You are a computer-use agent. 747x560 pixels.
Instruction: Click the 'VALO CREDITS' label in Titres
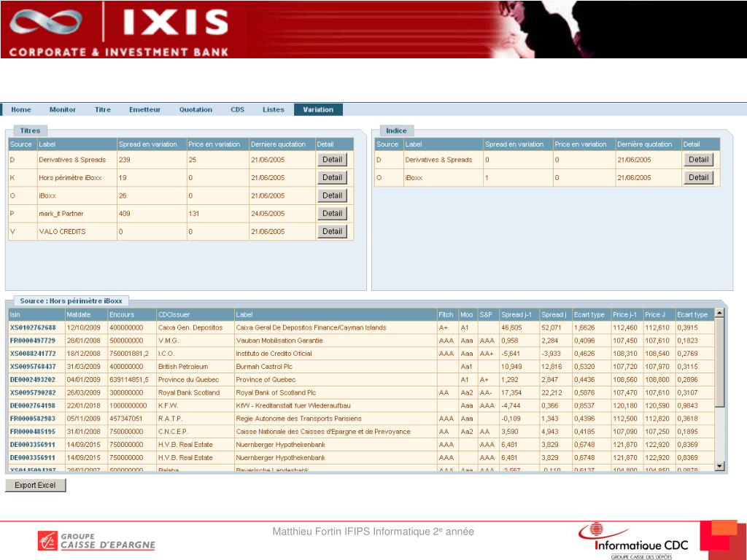click(x=62, y=231)
